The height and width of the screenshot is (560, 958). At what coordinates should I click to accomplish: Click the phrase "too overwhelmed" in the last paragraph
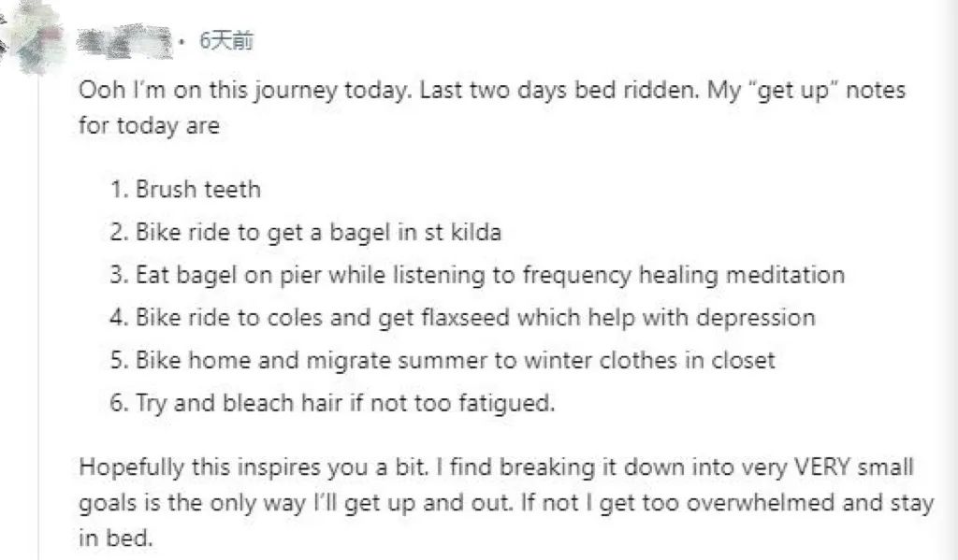point(728,504)
